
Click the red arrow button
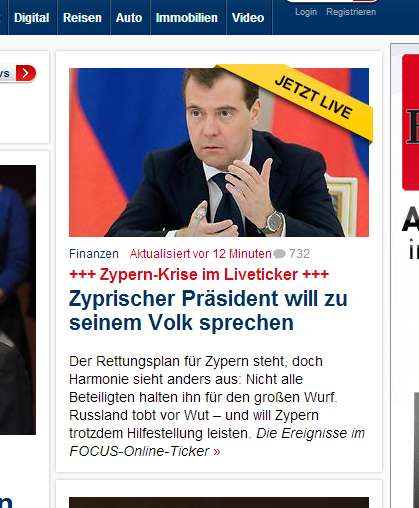point(25,73)
